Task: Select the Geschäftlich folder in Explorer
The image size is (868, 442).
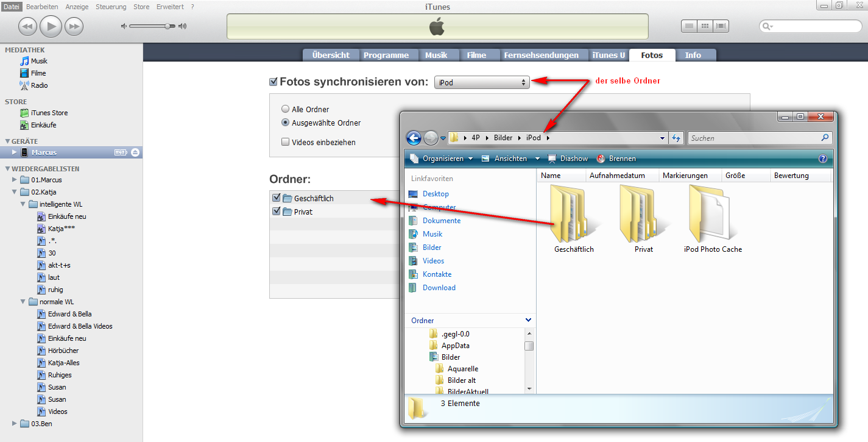Action: [x=574, y=219]
